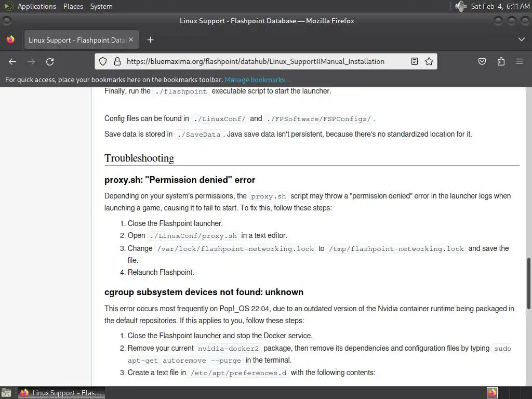Bookmark this page with the star
This screenshot has height=399, width=532.
[x=429, y=61]
